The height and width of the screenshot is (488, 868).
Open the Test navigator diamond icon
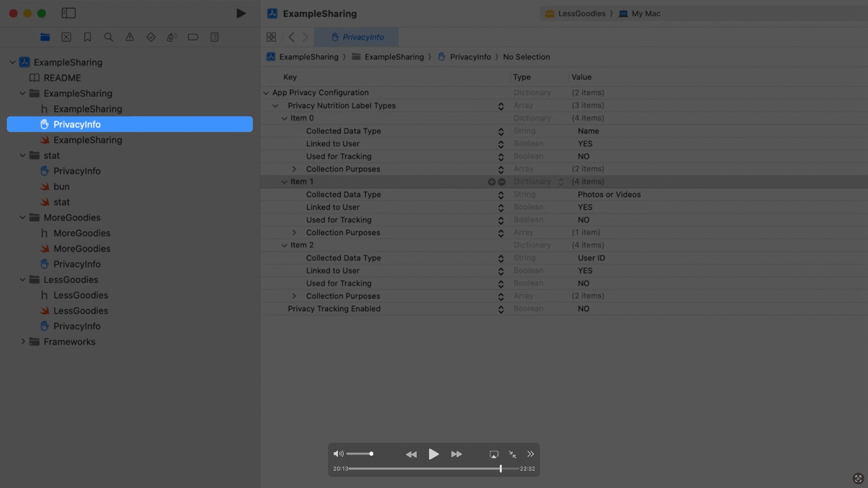[151, 37]
